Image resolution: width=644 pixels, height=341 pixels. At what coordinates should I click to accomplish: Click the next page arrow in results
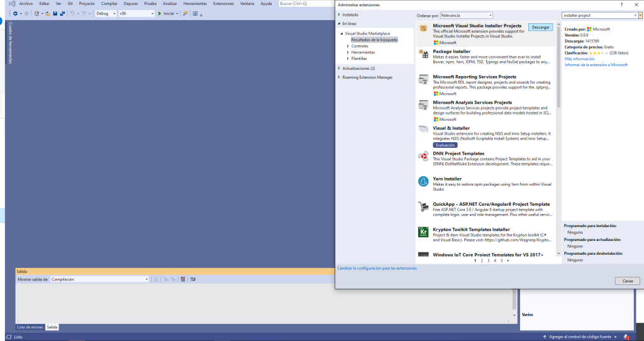tap(508, 260)
